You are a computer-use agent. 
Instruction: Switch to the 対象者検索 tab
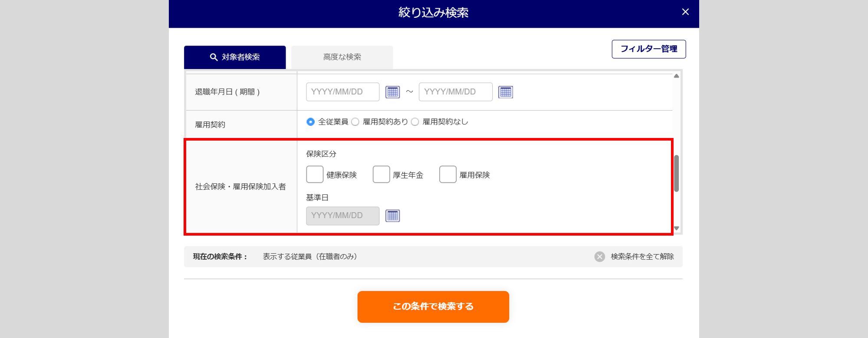pyautogui.click(x=235, y=57)
